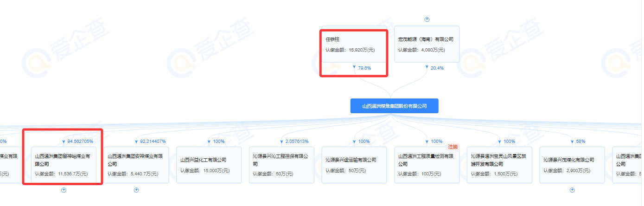Click 认缴金额 5,440.7万(元) amount
The width and height of the screenshot is (644, 206).
pyautogui.click(x=133, y=174)
